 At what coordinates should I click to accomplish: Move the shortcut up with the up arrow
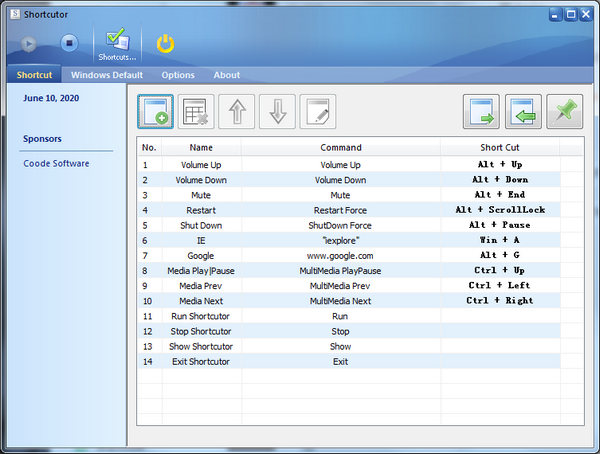pos(236,112)
